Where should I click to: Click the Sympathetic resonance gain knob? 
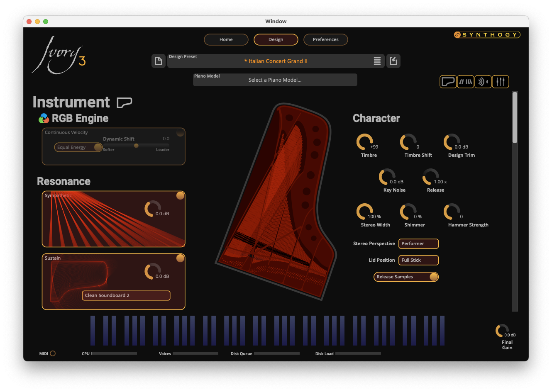tap(152, 209)
